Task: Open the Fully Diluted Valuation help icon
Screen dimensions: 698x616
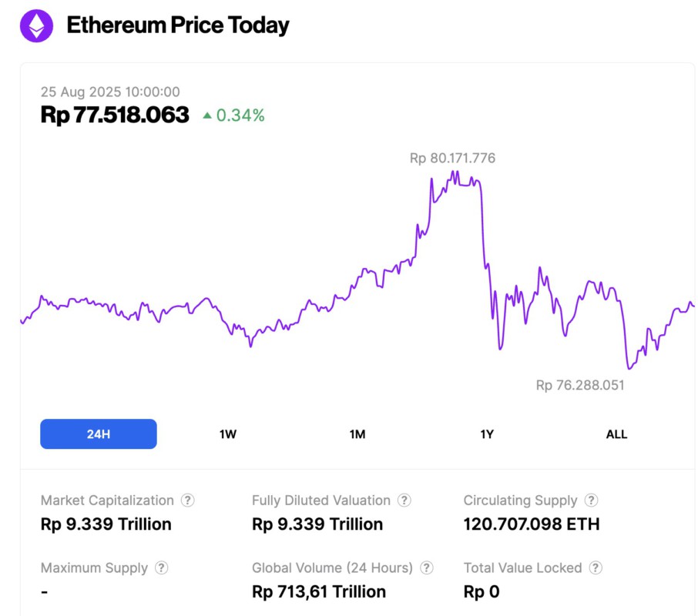Action: (404, 500)
